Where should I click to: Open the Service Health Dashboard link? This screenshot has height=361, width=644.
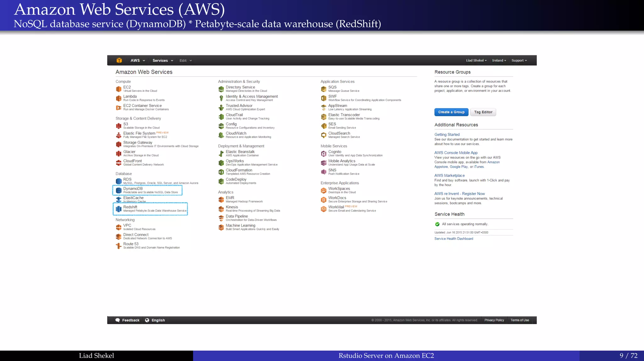pos(454,239)
